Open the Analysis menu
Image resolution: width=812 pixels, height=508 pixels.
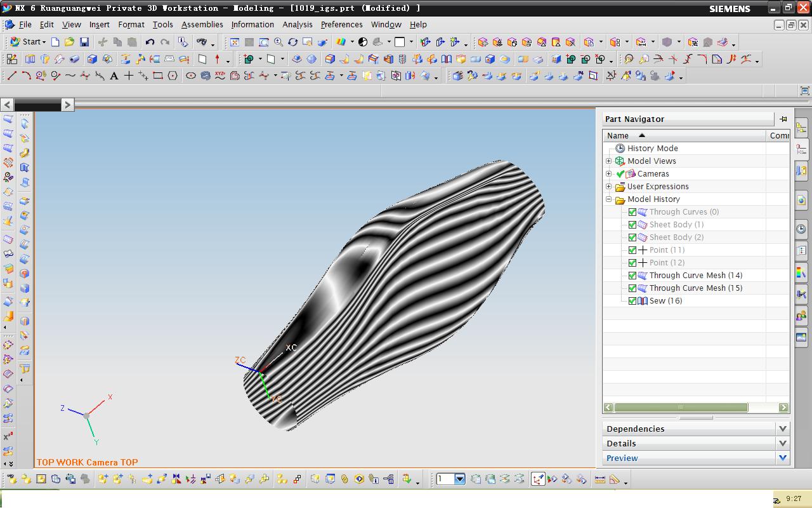pyautogui.click(x=297, y=25)
